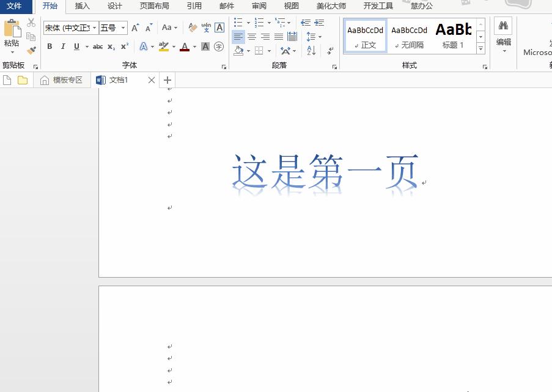Apply superscript formatting
Screen dimensions: 552x392
[x=124, y=46]
